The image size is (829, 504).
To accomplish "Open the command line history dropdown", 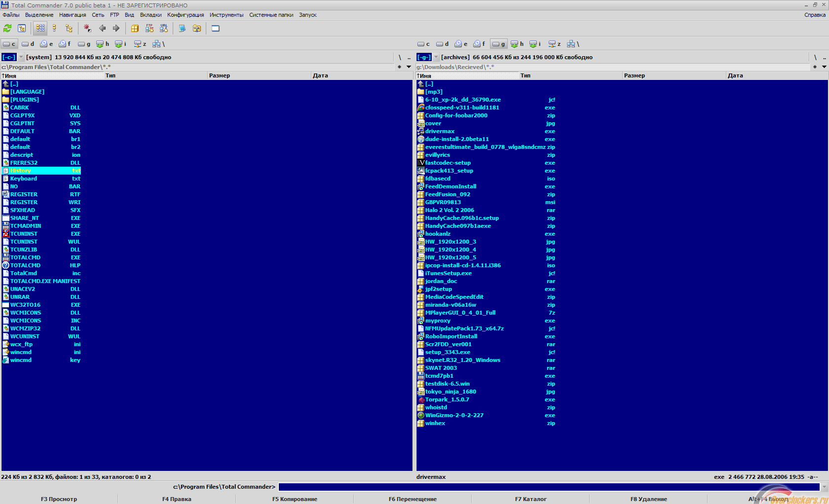I will point(824,487).
